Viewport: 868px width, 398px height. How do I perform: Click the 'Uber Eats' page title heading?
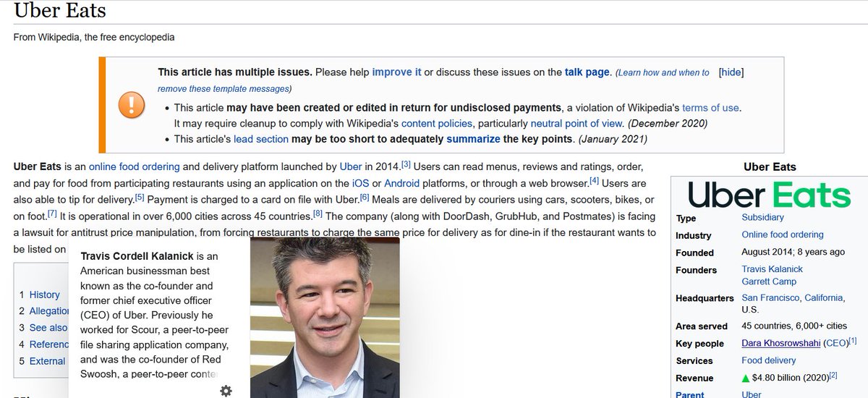[x=59, y=11]
